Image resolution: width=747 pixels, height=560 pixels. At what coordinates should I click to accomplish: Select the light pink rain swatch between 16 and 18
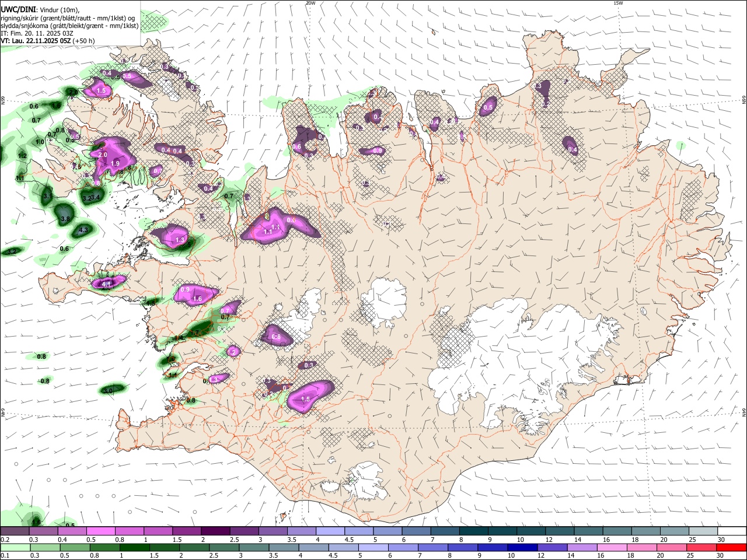[612, 548]
